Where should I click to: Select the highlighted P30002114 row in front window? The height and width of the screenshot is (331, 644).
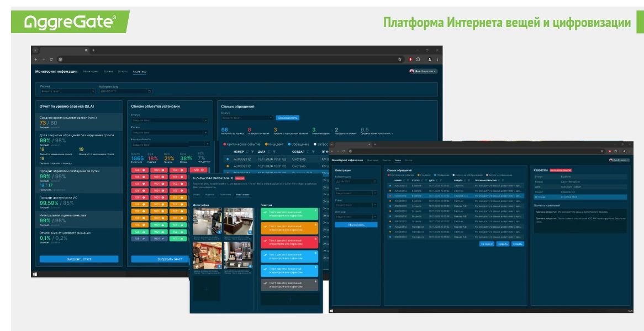[456, 196]
